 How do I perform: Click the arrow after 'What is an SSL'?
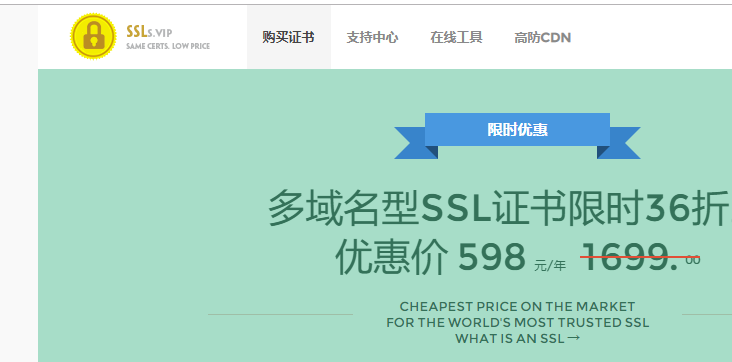point(574,337)
